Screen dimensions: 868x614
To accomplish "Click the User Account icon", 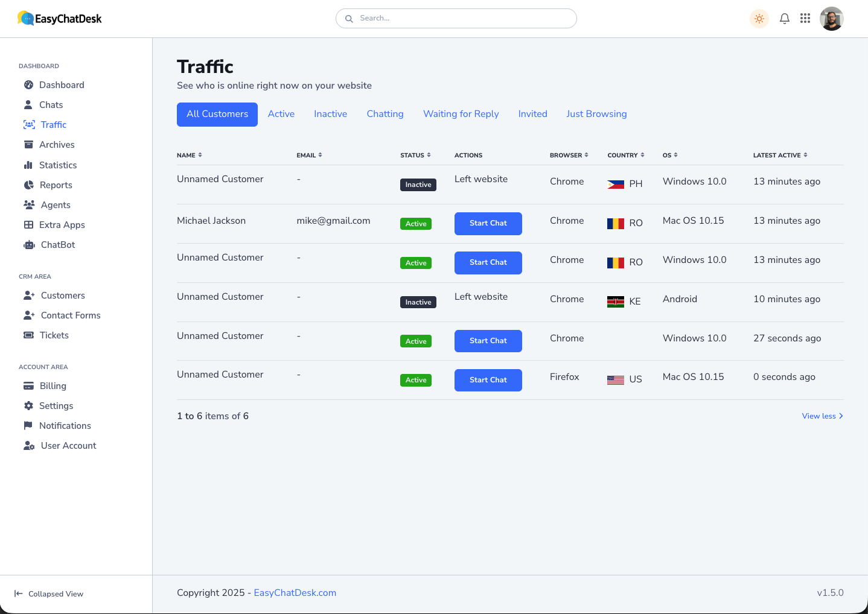I will click(29, 446).
